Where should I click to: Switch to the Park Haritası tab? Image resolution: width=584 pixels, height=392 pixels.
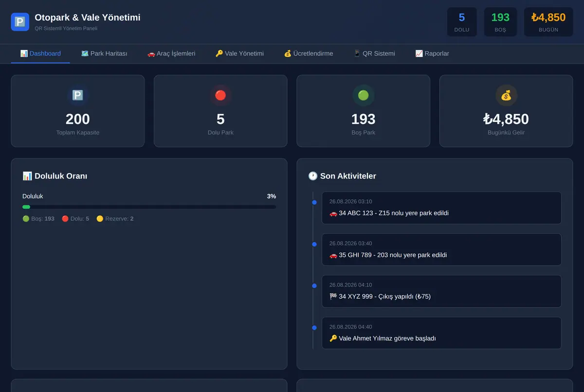pyautogui.click(x=104, y=53)
